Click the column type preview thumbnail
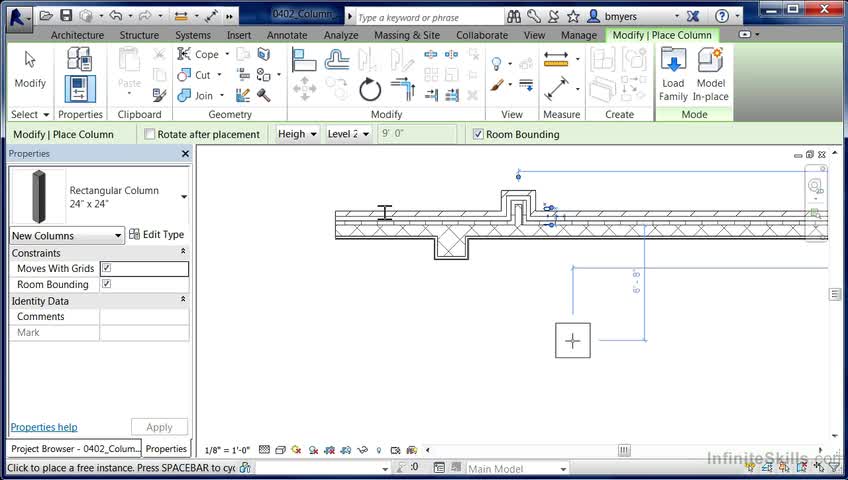 coord(39,196)
